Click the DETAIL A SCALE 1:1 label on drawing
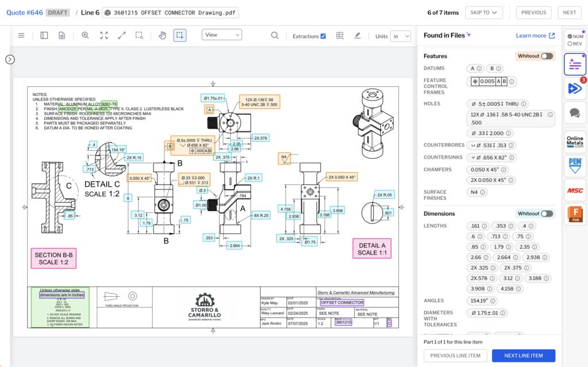 [x=372, y=249]
